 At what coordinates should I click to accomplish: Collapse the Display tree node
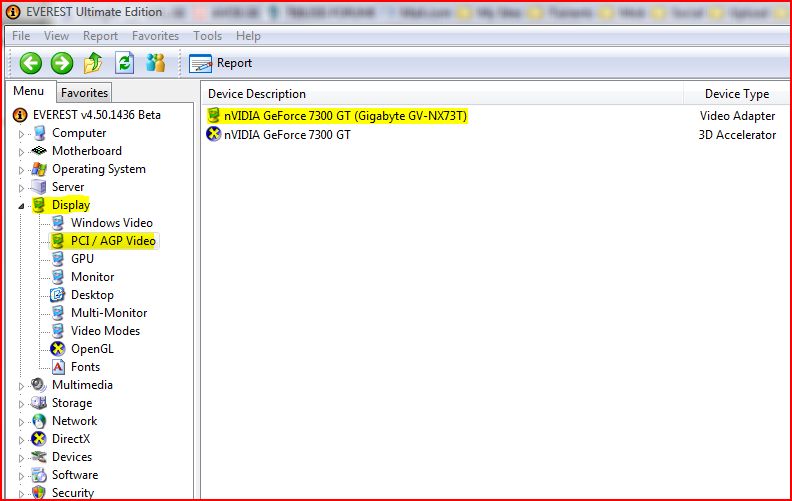click(21, 206)
